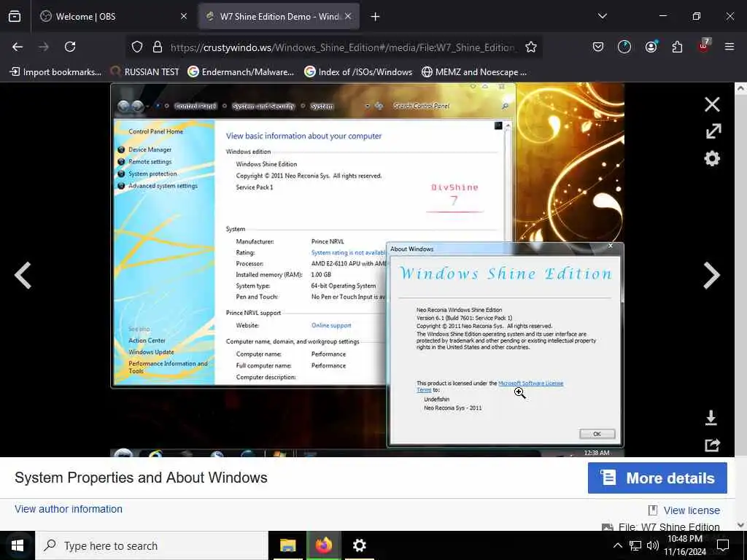
Task: Save page to Pocket
Action: coord(598,47)
